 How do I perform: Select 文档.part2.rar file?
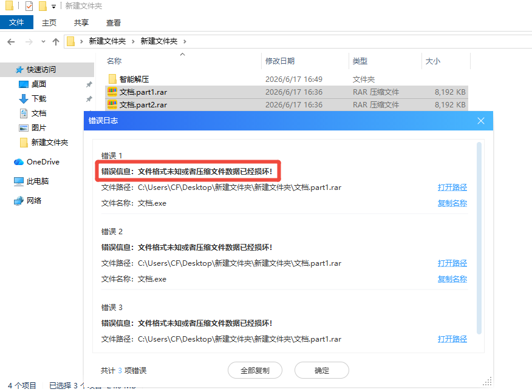(287, 105)
